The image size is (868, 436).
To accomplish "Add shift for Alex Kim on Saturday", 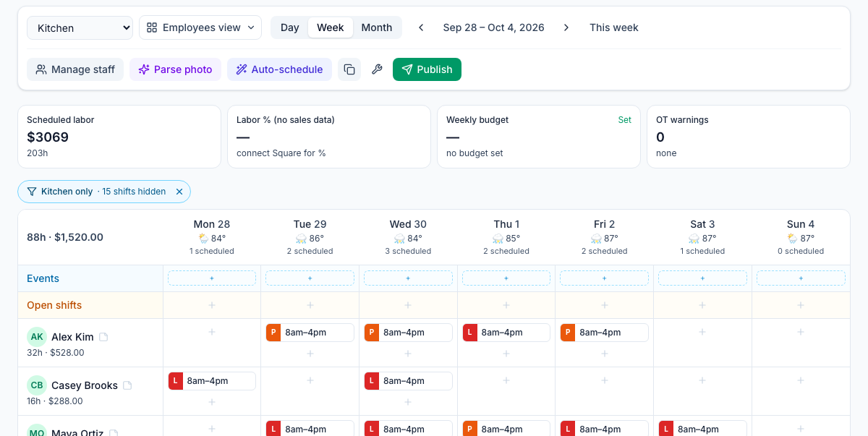I will [x=702, y=332].
